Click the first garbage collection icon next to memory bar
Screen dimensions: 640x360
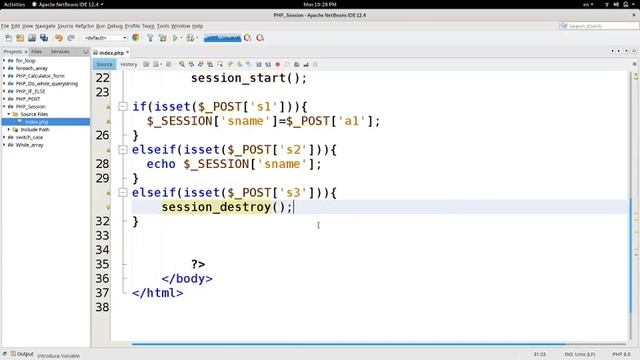point(247,38)
